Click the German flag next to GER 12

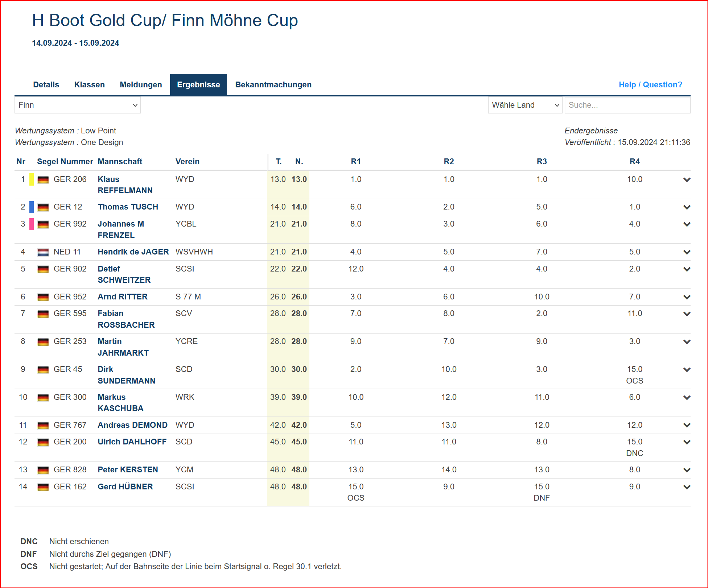click(43, 207)
